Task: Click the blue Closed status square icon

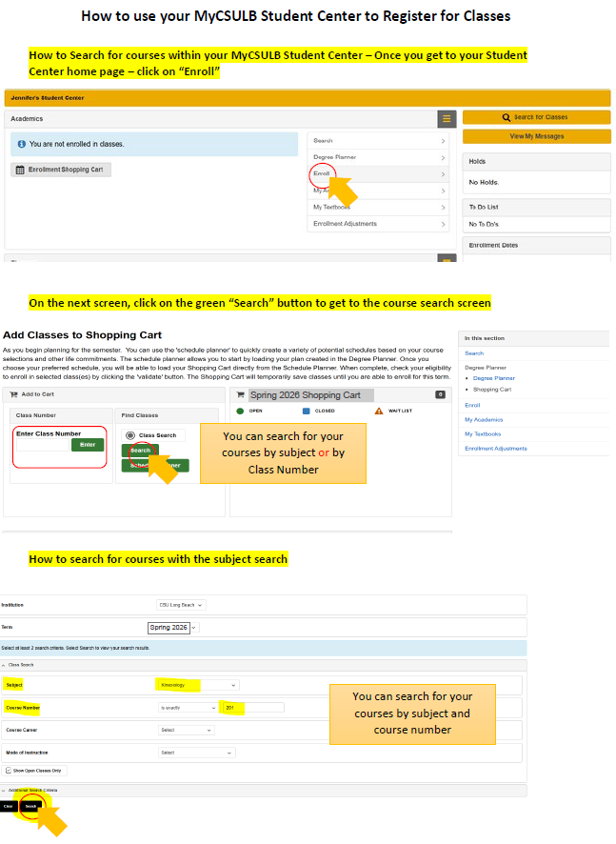Action: 307,411
